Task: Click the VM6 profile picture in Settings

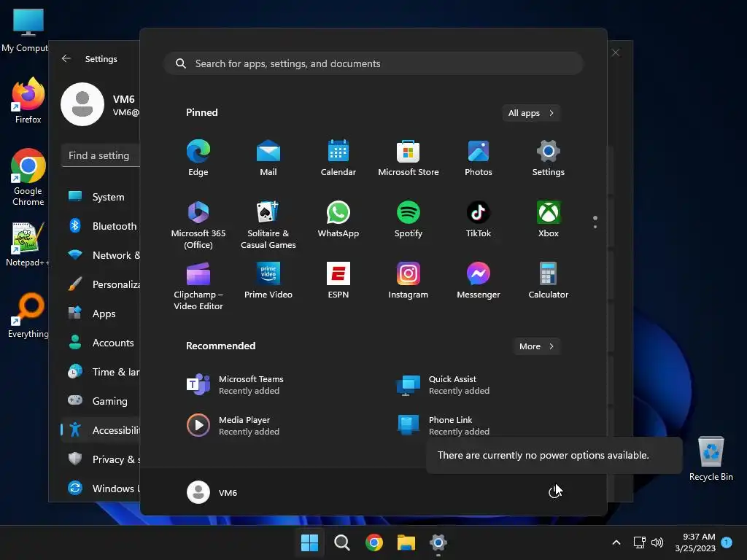Action: pos(82,104)
